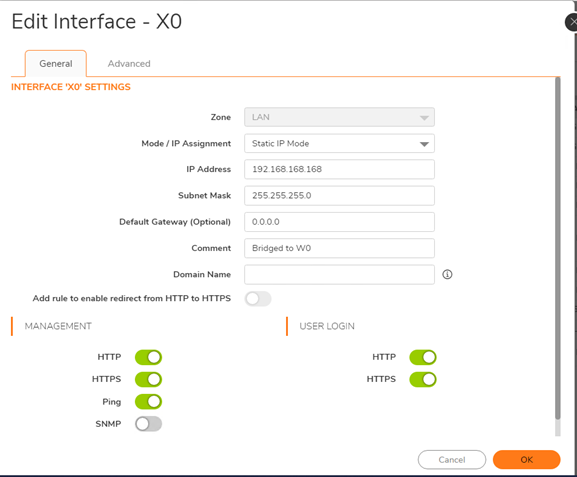This screenshot has height=477, width=577.
Task: Select the Default Gateway input box
Action: 339,222
